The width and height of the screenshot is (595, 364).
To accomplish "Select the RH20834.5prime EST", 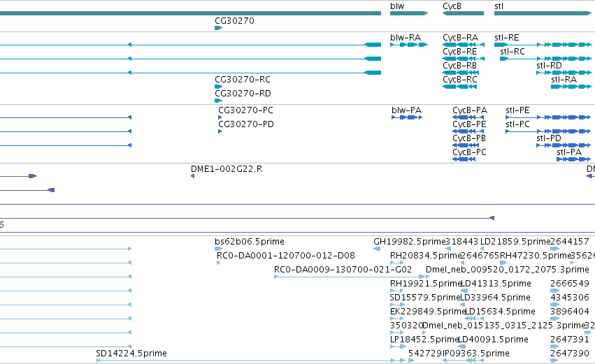I will coord(396,263).
